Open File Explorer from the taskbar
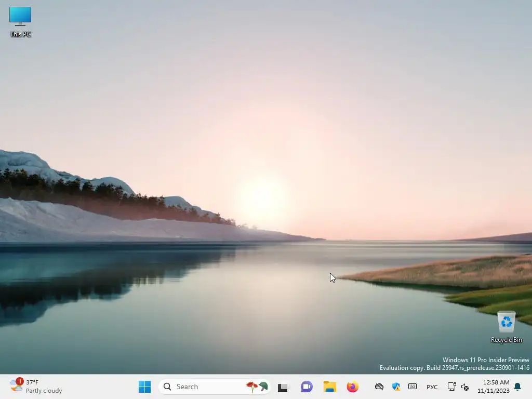532x399 pixels. tap(329, 387)
